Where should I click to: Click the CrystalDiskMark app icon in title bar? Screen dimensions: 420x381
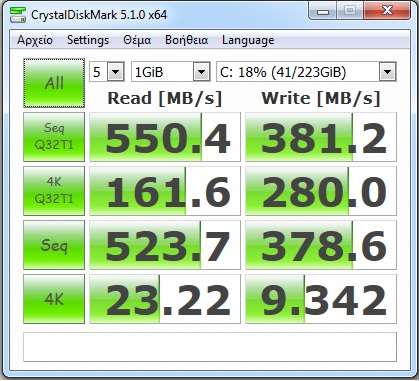point(17,15)
